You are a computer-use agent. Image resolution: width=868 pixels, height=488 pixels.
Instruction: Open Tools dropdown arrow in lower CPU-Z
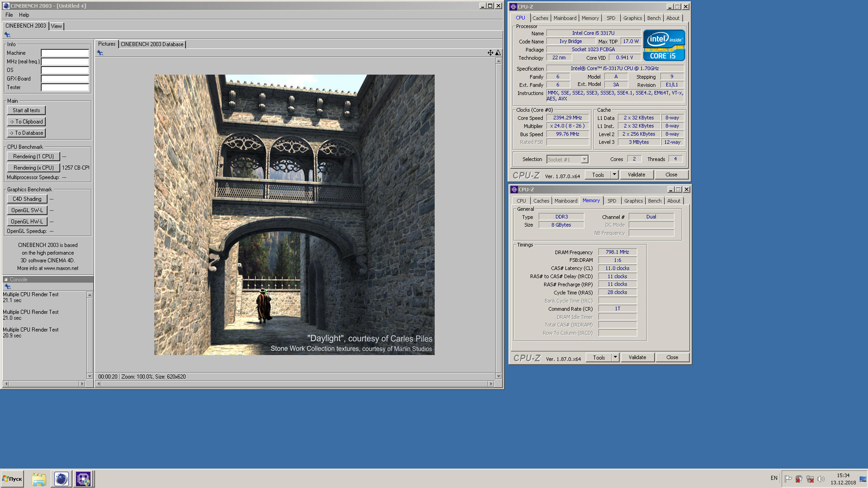pos(615,357)
